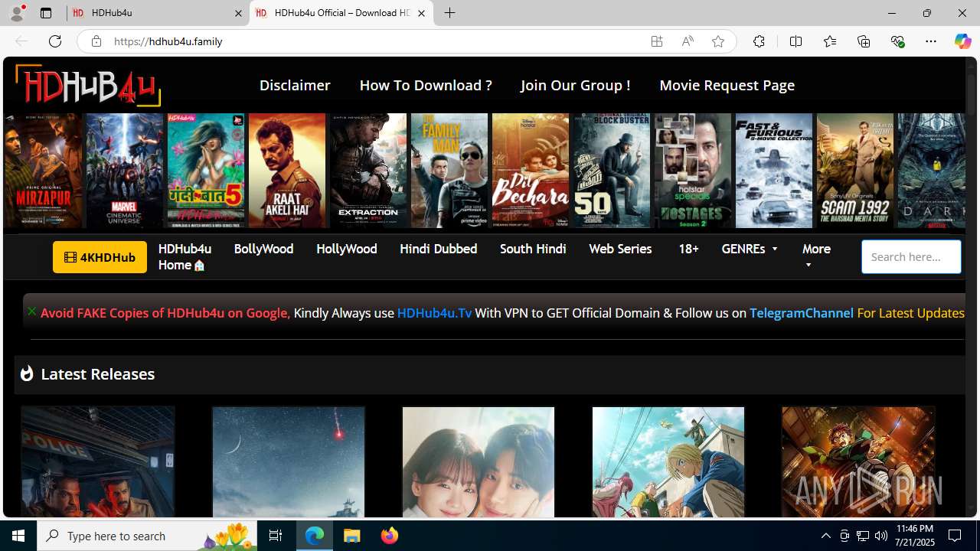Open Movie Request Page
980x551 pixels.
click(x=727, y=86)
